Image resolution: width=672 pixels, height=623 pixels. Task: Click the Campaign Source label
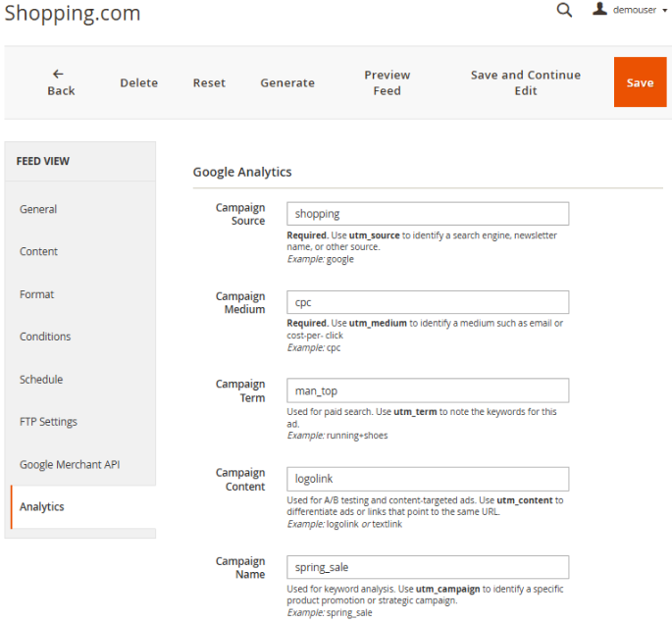pos(240,214)
